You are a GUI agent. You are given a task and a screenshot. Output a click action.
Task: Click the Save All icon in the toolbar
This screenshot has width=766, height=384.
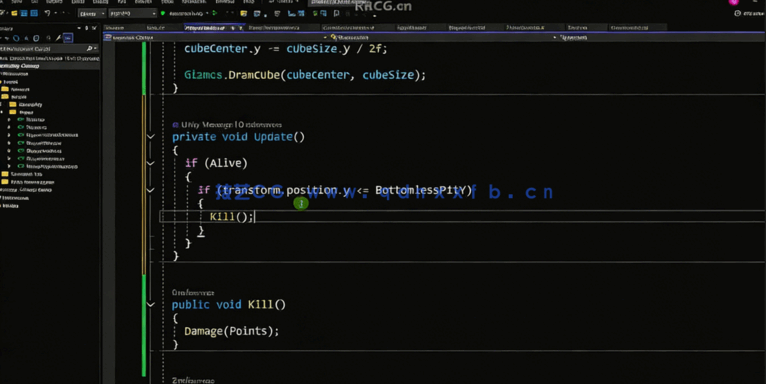34,13
